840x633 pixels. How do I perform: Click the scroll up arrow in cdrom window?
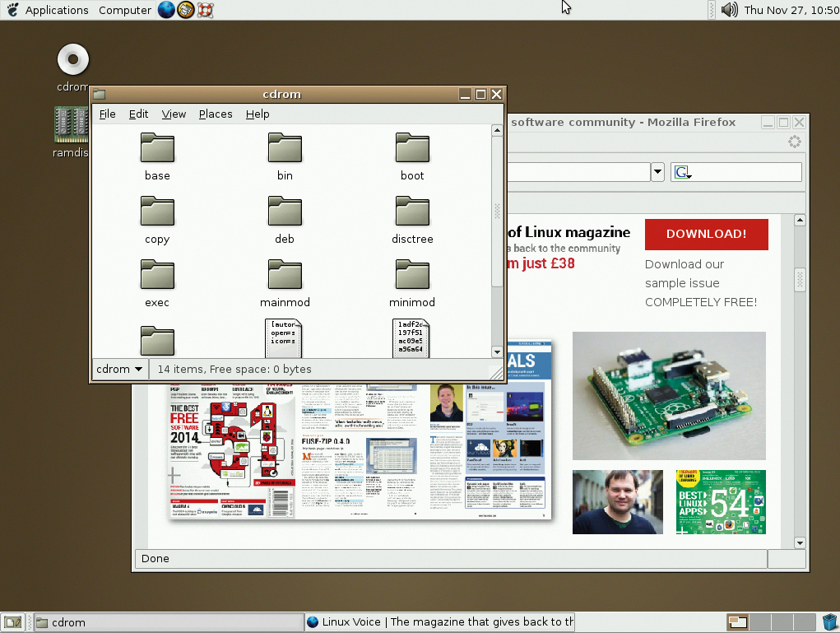click(x=497, y=130)
